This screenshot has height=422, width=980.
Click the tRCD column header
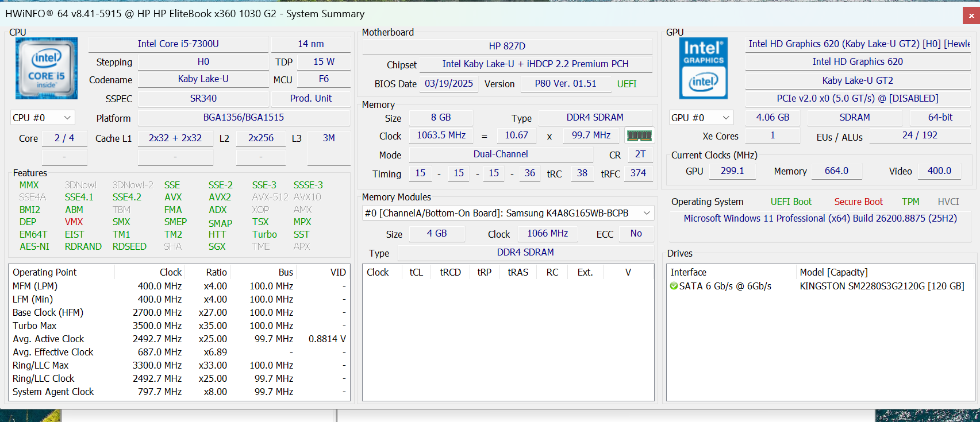[x=451, y=272]
